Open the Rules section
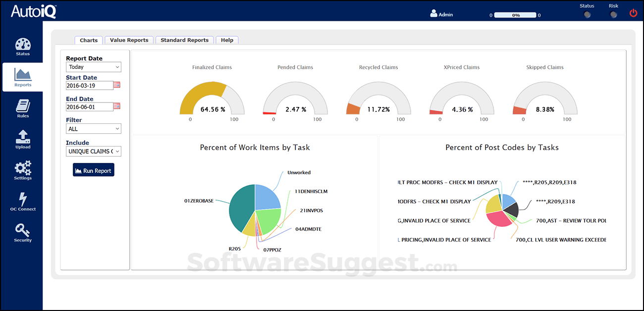This screenshot has height=311, width=644. pos(23,108)
